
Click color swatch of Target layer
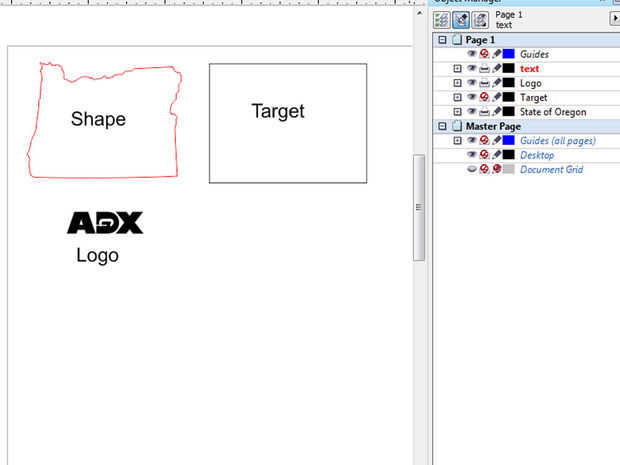[x=508, y=97]
